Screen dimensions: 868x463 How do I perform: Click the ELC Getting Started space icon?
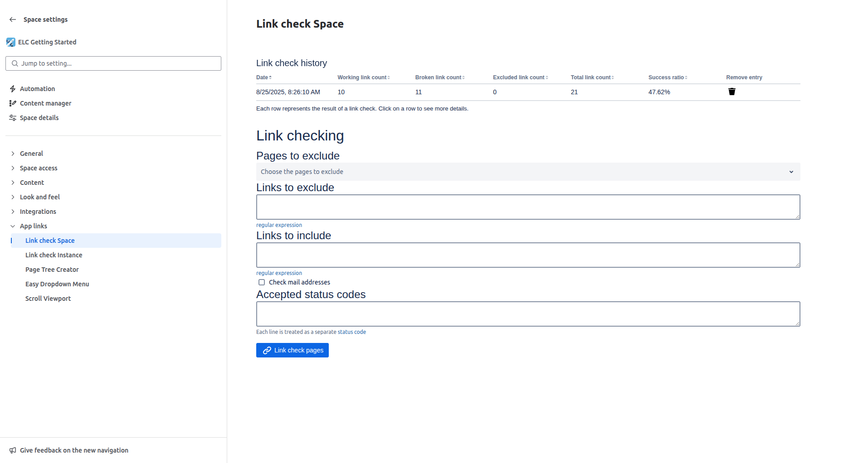(11, 42)
